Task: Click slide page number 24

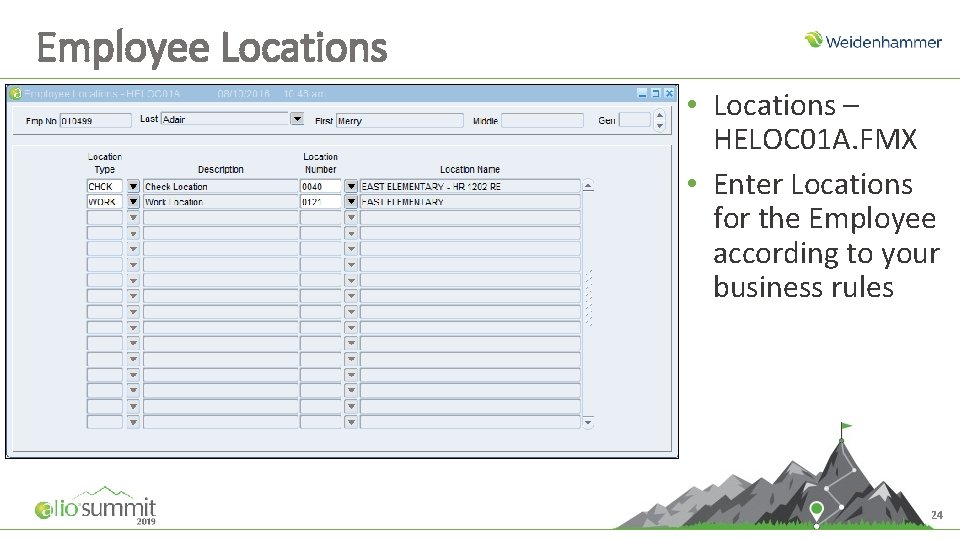Action: [x=937, y=515]
